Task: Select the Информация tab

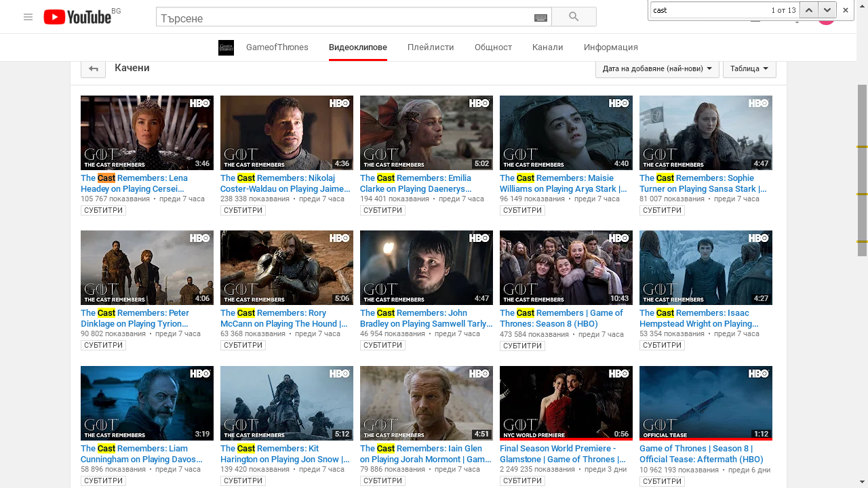Action: coord(610,47)
